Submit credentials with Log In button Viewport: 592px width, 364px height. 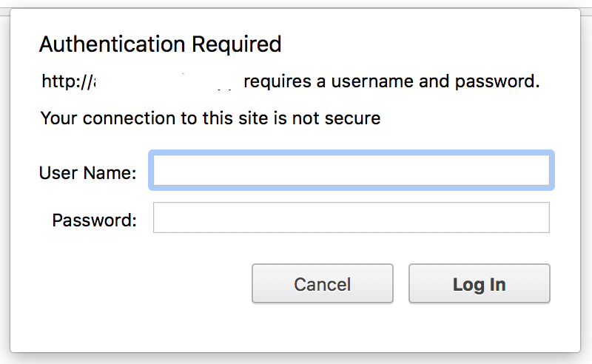479,283
